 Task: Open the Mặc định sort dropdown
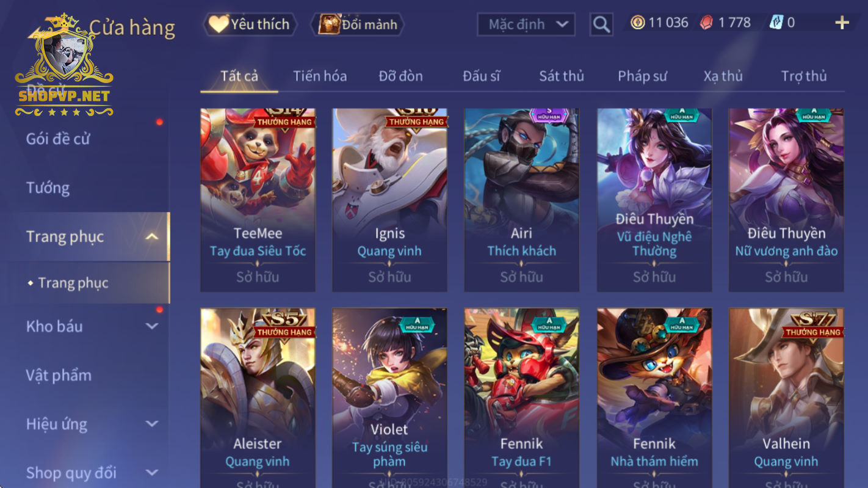(526, 24)
